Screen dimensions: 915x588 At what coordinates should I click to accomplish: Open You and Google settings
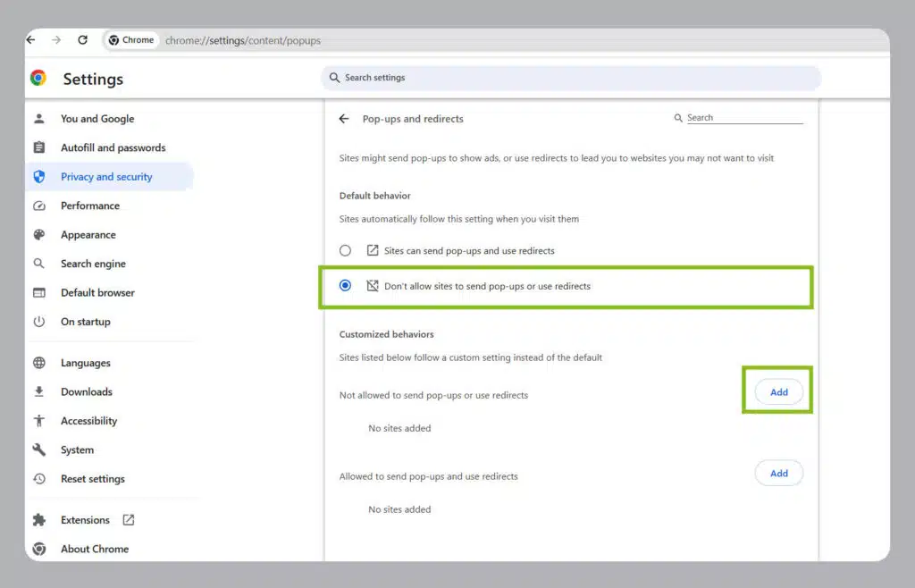tap(97, 119)
